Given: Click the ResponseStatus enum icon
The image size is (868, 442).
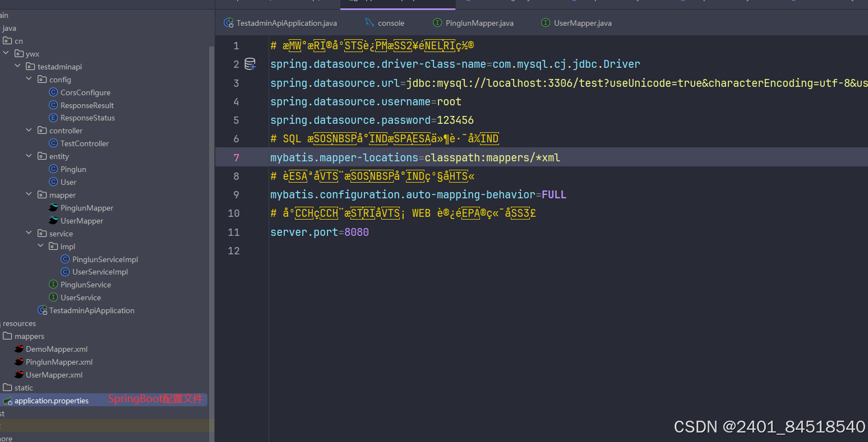Looking at the screenshot, I should click(53, 118).
